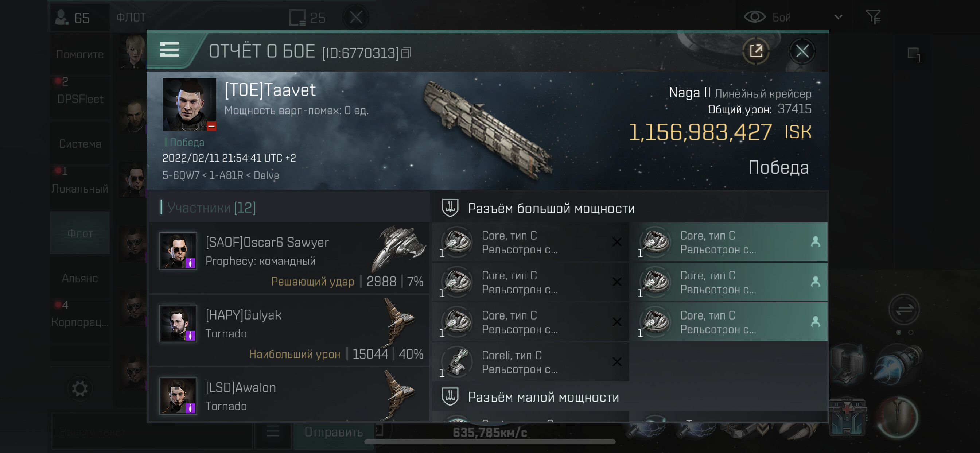Switch to the Альянс chat tab
Viewport: 980px width, 453px height.
(80, 278)
